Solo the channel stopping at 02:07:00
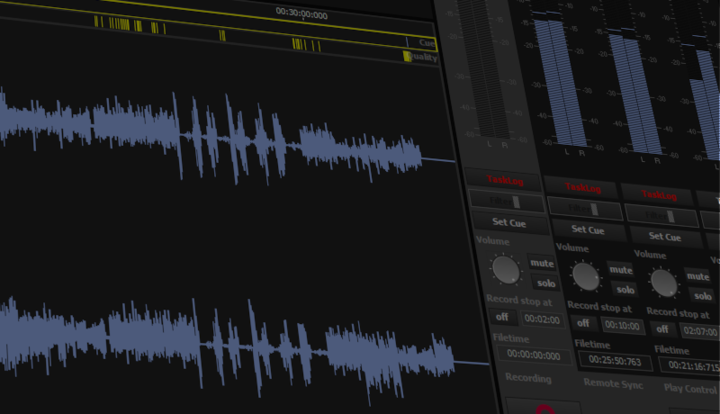The image size is (720, 414). point(703,296)
